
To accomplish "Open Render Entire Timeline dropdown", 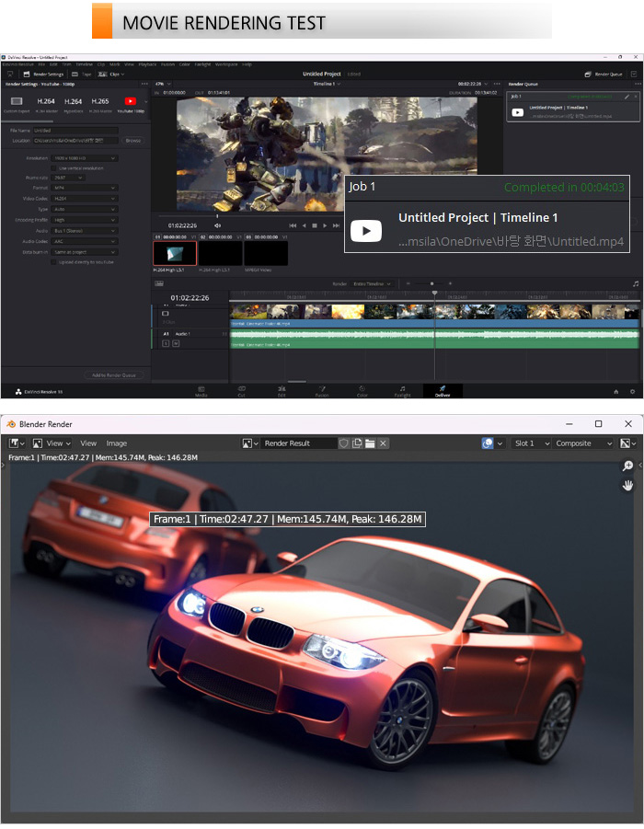I will (372, 284).
